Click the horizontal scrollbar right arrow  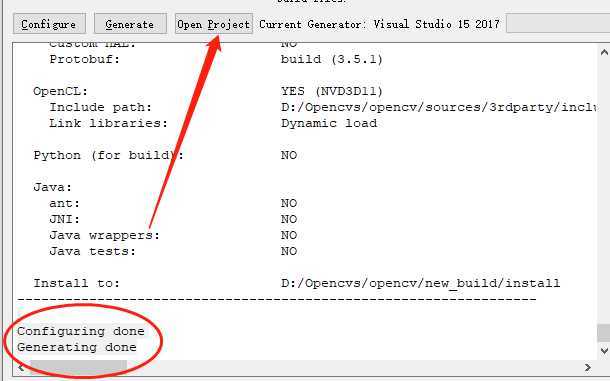click(x=588, y=367)
